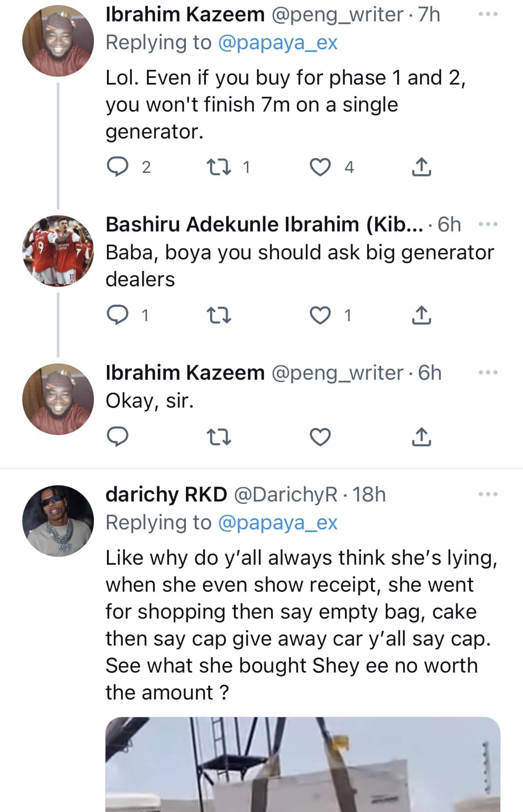
Task: Open the image attached to darichy's tweet
Action: 302,765
